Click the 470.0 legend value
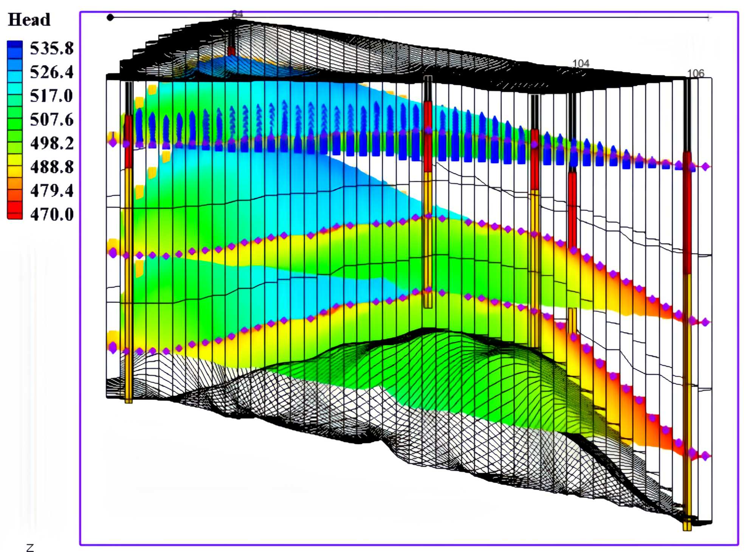 pos(52,214)
